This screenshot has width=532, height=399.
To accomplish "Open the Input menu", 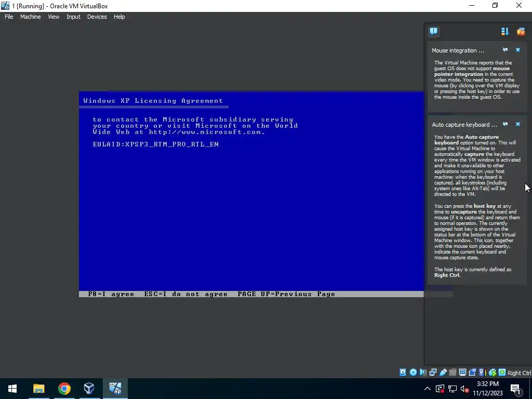I will coord(73,17).
